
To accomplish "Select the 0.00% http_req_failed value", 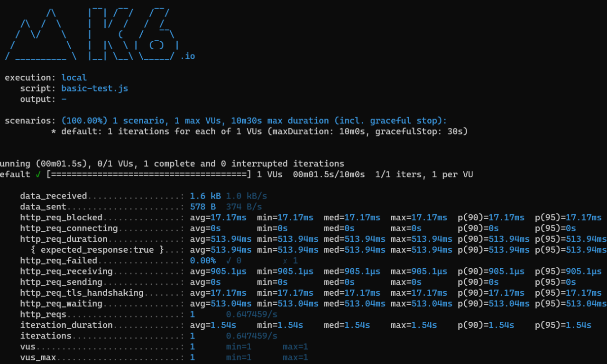I will point(202,261).
